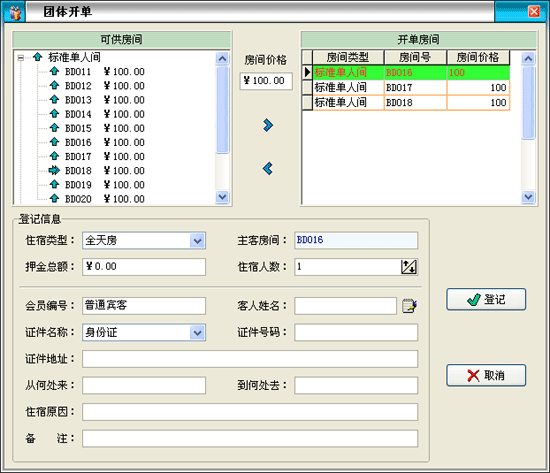Click the up-arrow icon of room BD011
This screenshot has width=550, height=473.
54,71
